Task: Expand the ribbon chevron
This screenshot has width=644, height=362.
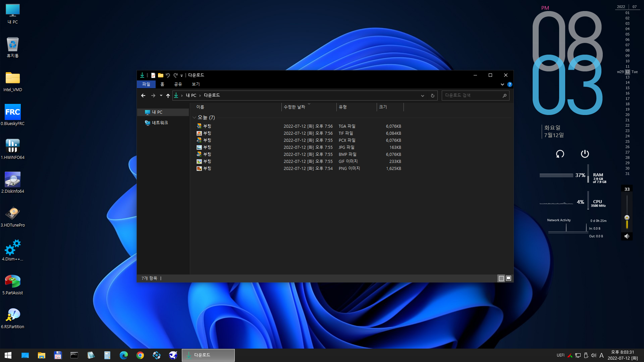Action: (502, 84)
